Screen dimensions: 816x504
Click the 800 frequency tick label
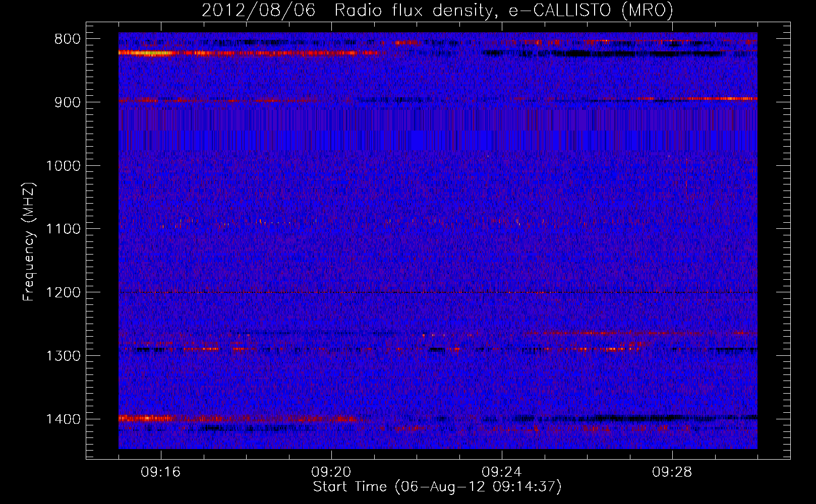click(x=68, y=39)
